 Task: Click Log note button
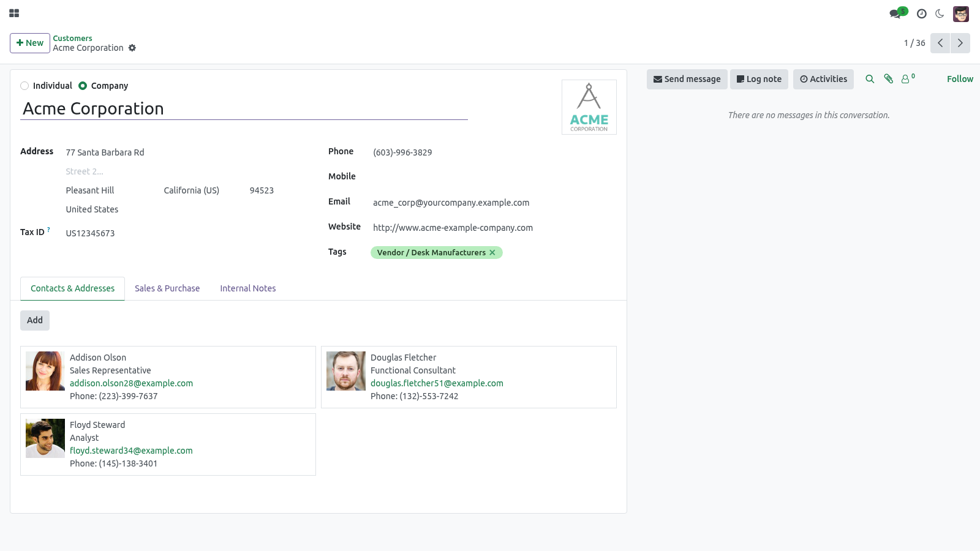(x=759, y=79)
